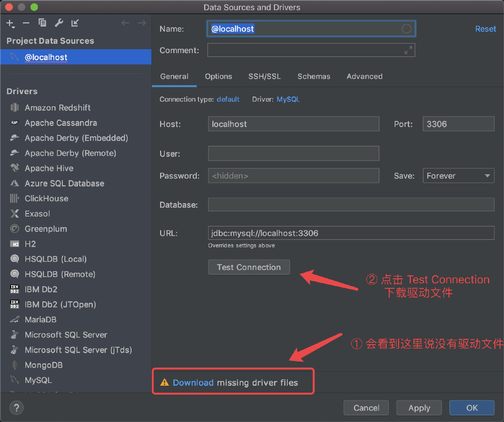Open the Schemas tab
The width and height of the screenshot is (504, 422).
point(314,76)
